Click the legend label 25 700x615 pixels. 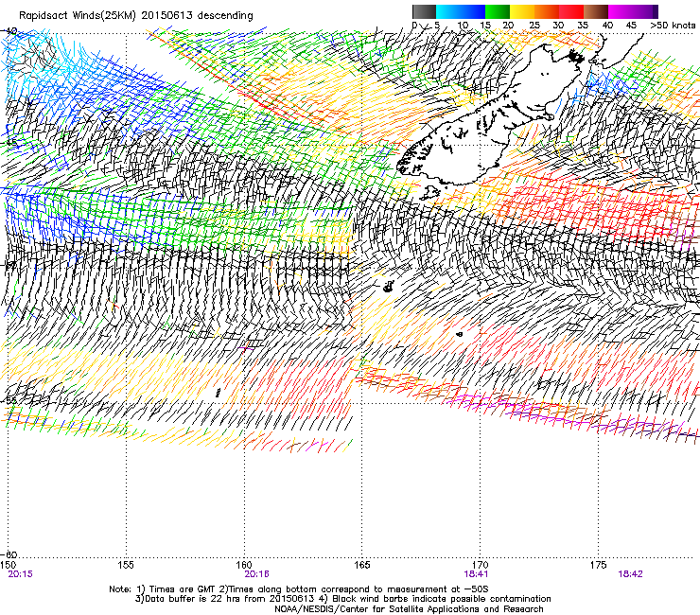(x=534, y=26)
